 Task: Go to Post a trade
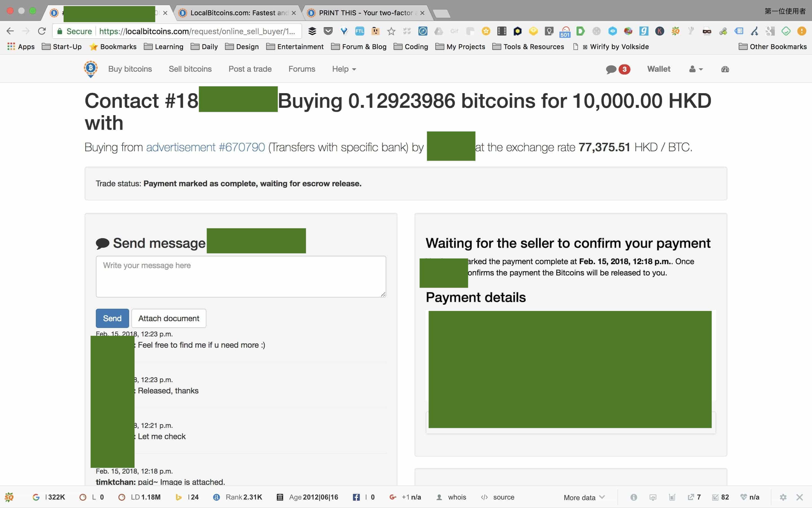tap(250, 69)
